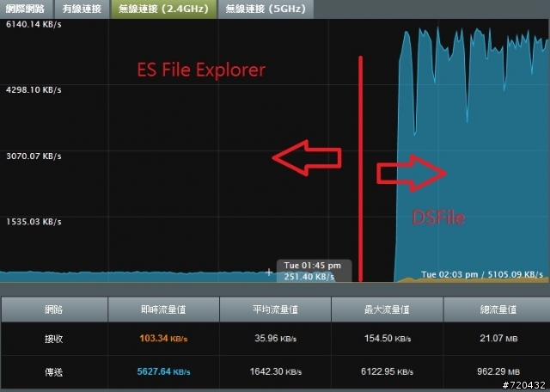Click the 最大流量值 column header

coord(388,309)
